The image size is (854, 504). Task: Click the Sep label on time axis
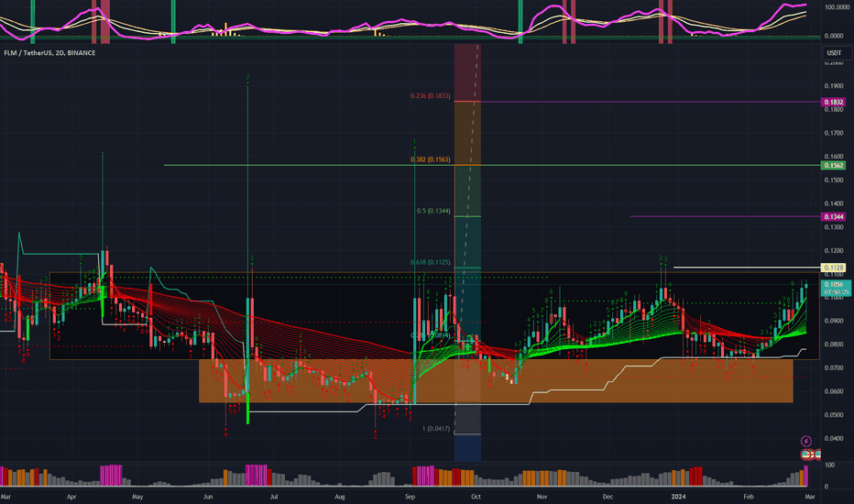411,497
